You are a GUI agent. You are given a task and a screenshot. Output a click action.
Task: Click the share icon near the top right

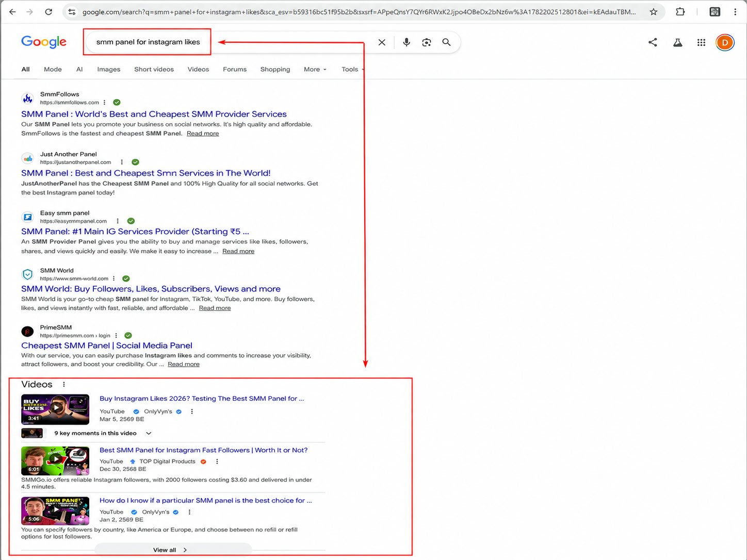click(x=653, y=42)
